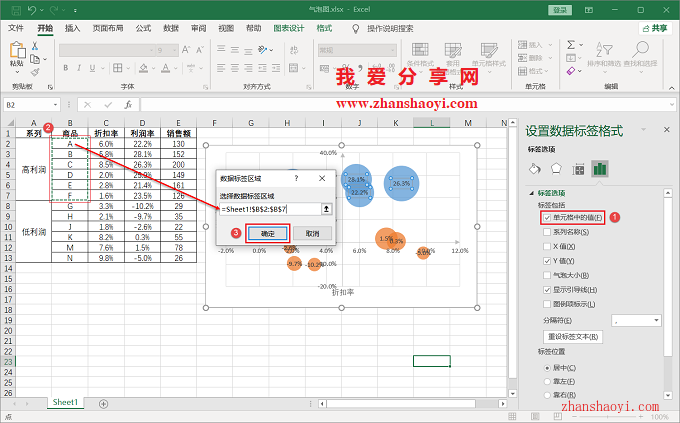Click range collapse icon in dialog
This screenshot has width=680, height=423.
click(x=326, y=209)
